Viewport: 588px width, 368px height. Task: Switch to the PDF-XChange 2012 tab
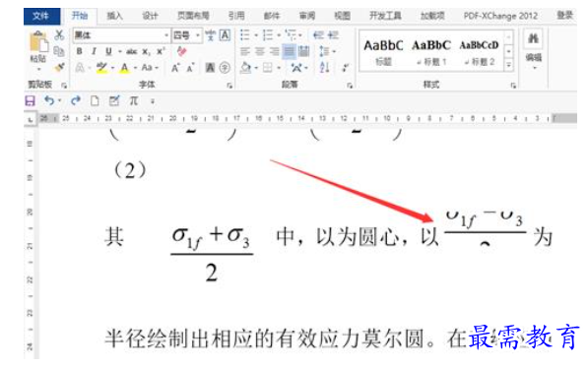click(x=500, y=16)
